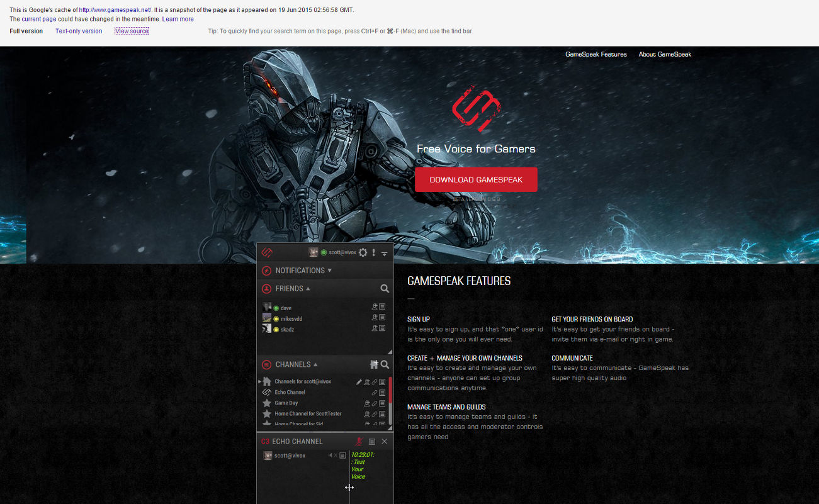Click the Sign Up feature heading

pyautogui.click(x=419, y=319)
